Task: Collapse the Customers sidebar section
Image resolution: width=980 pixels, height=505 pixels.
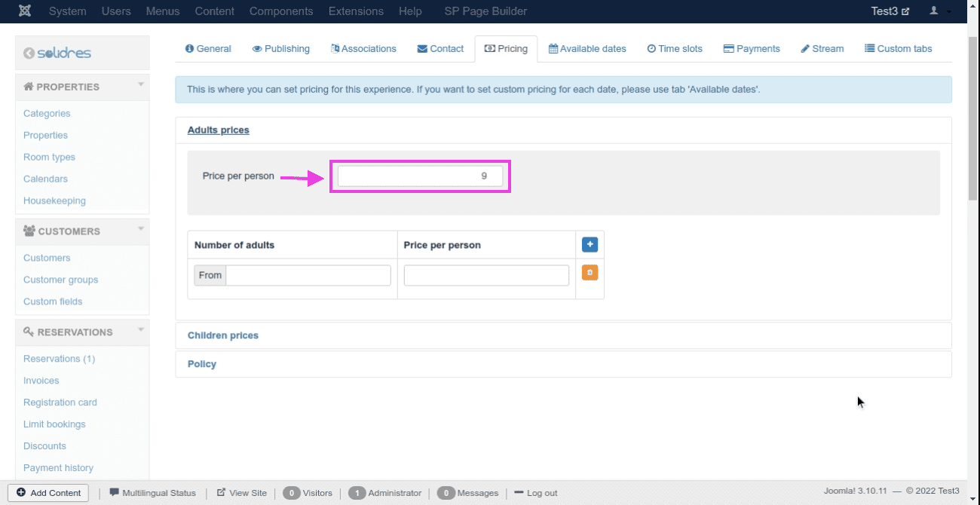Action: coord(140,231)
